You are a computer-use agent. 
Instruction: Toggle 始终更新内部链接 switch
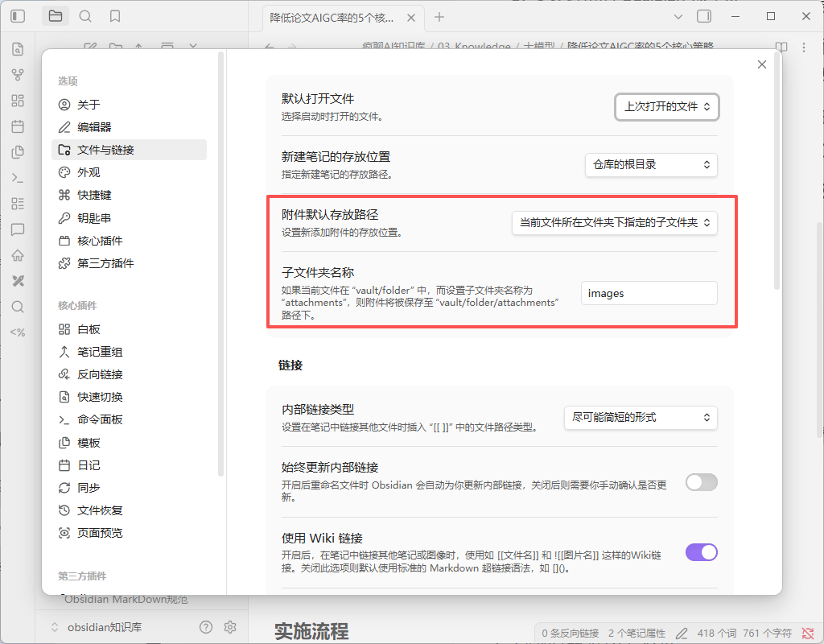pyautogui.click(x=702, y=482)
